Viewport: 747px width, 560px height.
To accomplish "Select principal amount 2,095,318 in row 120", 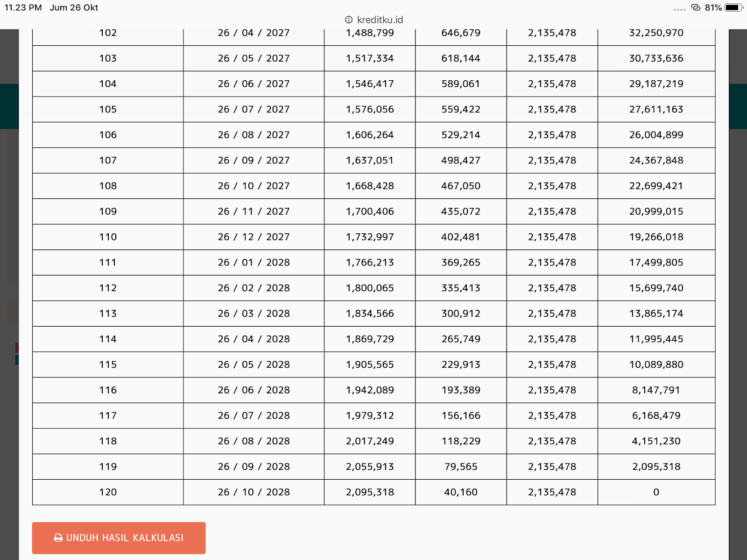I will tap(370, 492).
